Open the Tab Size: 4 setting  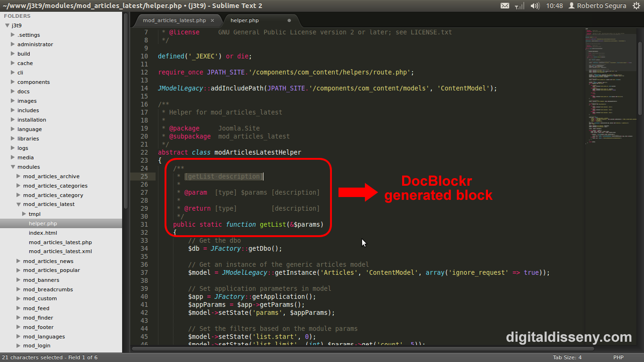[x=567, y=357]
